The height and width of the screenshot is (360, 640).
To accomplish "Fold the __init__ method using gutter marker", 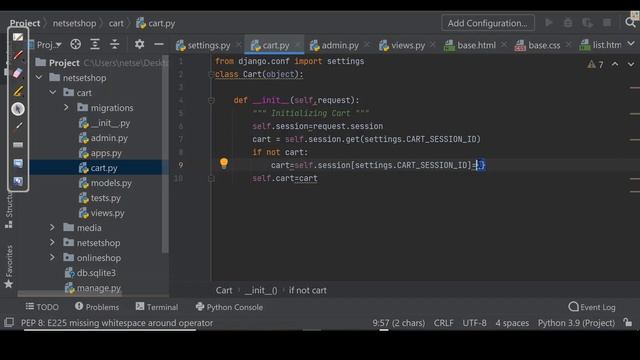I will [211, 100].
